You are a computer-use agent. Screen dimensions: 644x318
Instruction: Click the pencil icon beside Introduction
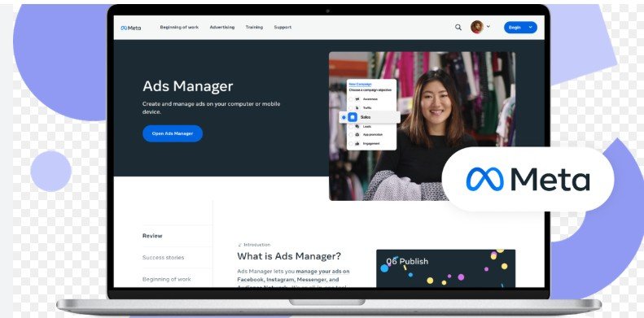[239, 245]
